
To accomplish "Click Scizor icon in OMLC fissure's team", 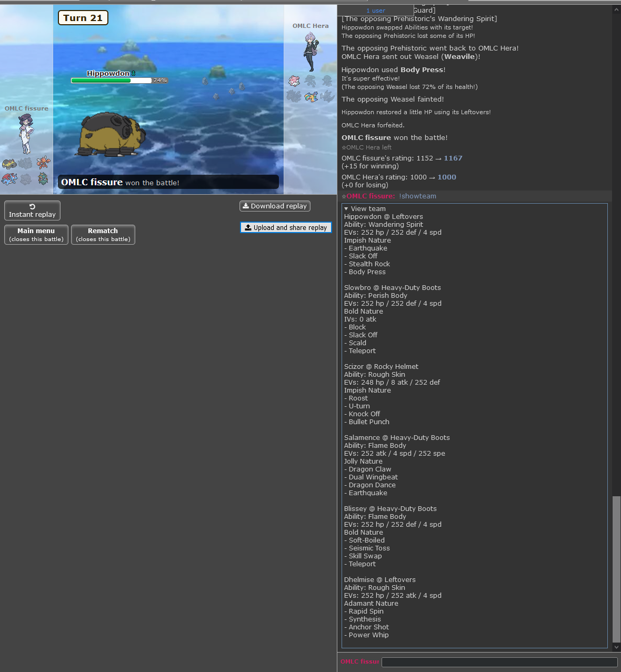I will (43, 163).
